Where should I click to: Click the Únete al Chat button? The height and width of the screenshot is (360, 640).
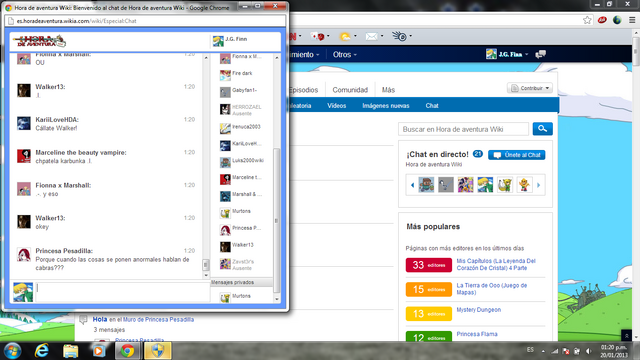pos(516,155)
